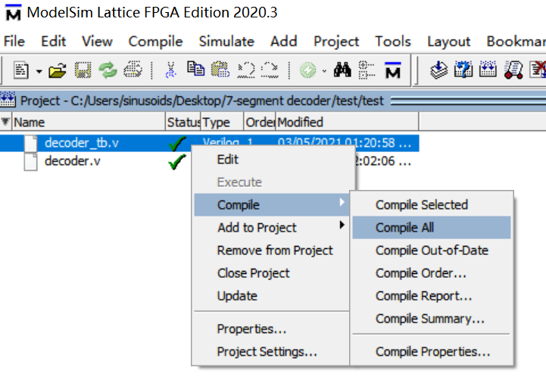546x392 pixels.
Task: Open the File menu
Action: coord(14,42)
